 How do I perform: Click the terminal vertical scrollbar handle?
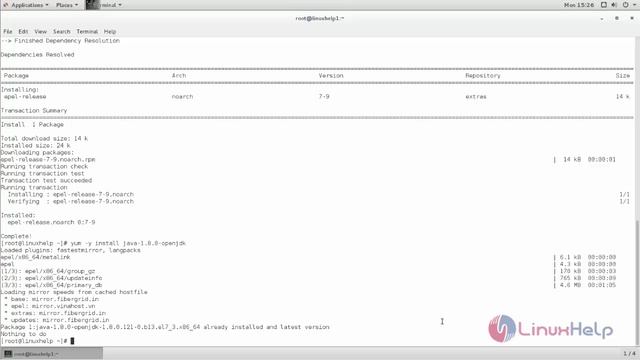637,282
